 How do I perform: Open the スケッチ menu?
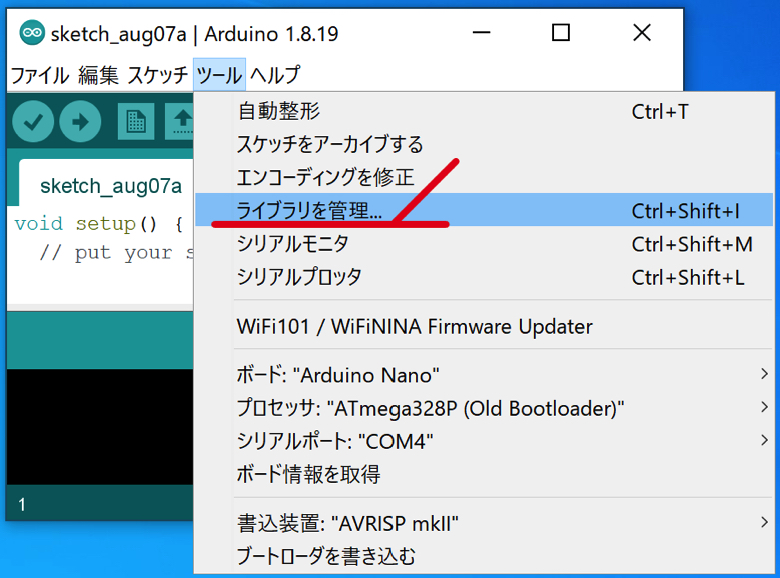click(x=157, y=75)
